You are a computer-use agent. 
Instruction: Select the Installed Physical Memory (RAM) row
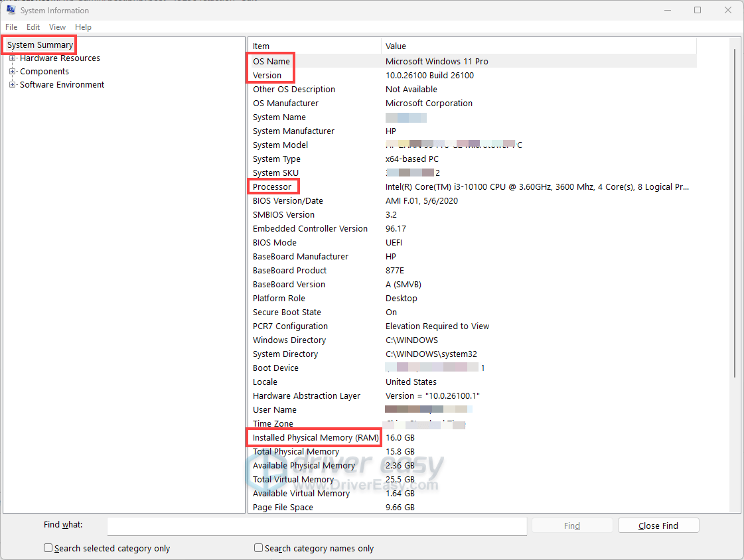[x=313, y=437]
